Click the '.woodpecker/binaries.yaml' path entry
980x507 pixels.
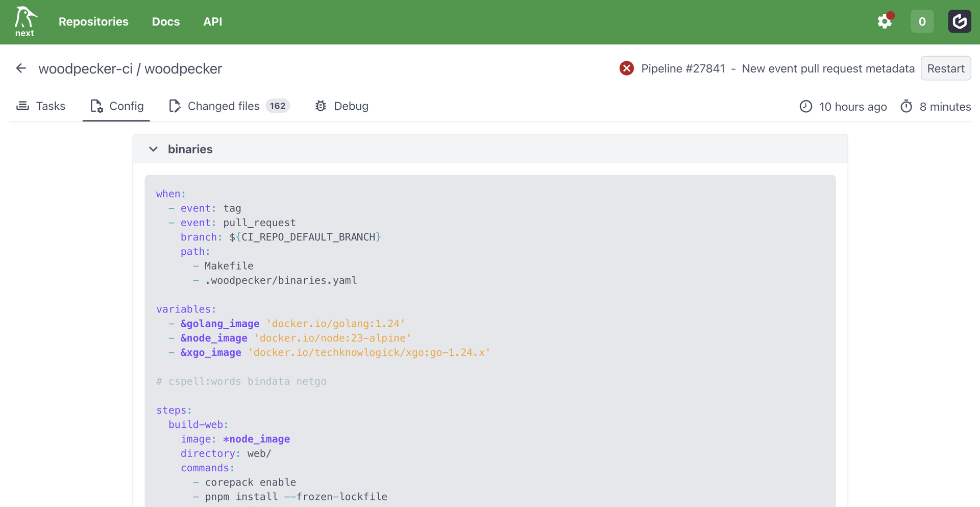click(281, 280)
